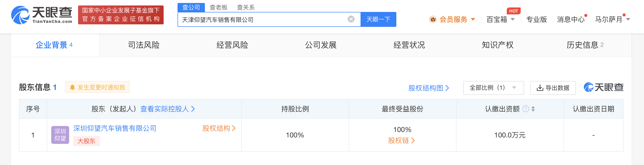
Task: Open the 股权结构图 link
Action: pos(428,88)
